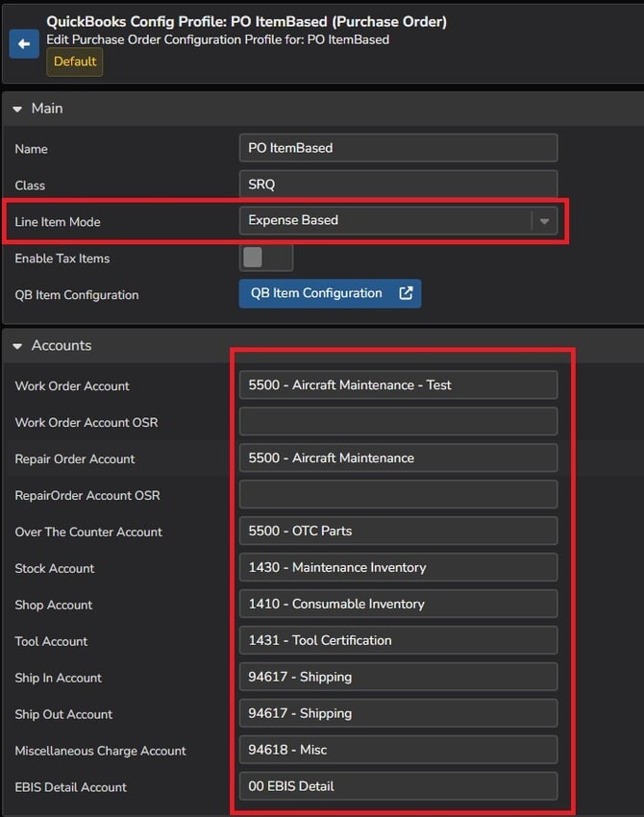This screenshot has height=817, width=644.
Task: Click the empty Work Order Account OSR field
Action: 398,422
